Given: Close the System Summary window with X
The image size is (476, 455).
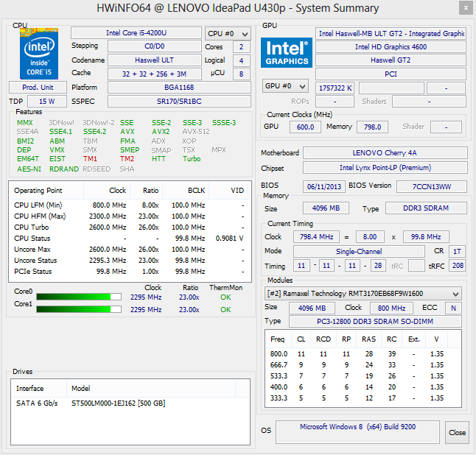Looking at the screenshot, I should (464, 7).
